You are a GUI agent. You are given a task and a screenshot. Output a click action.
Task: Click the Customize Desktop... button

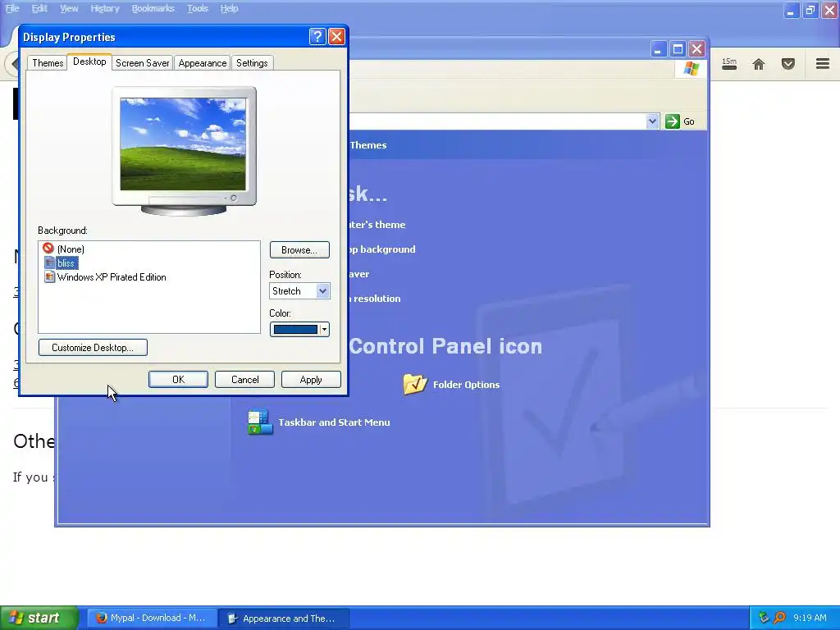coord(94,348)
